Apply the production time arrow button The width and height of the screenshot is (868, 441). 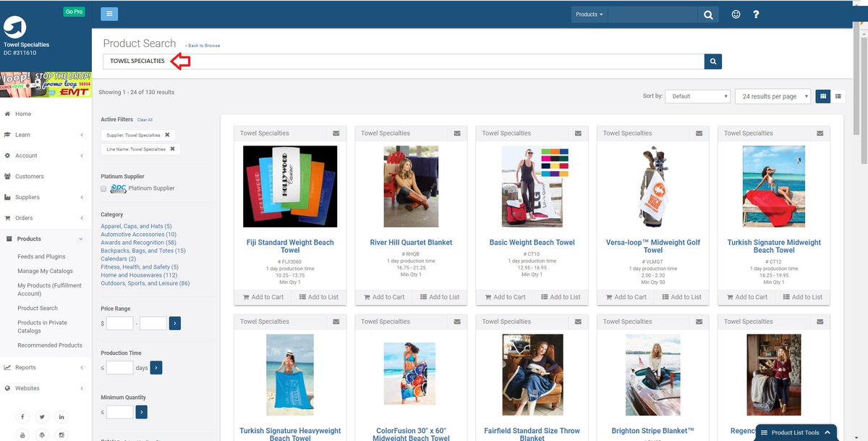(156, 368)
